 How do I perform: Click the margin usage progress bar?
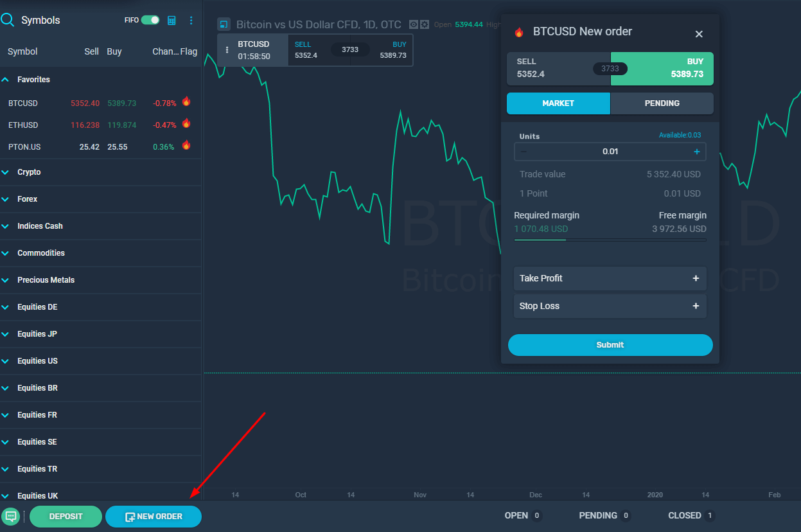[x=610, y=240]
